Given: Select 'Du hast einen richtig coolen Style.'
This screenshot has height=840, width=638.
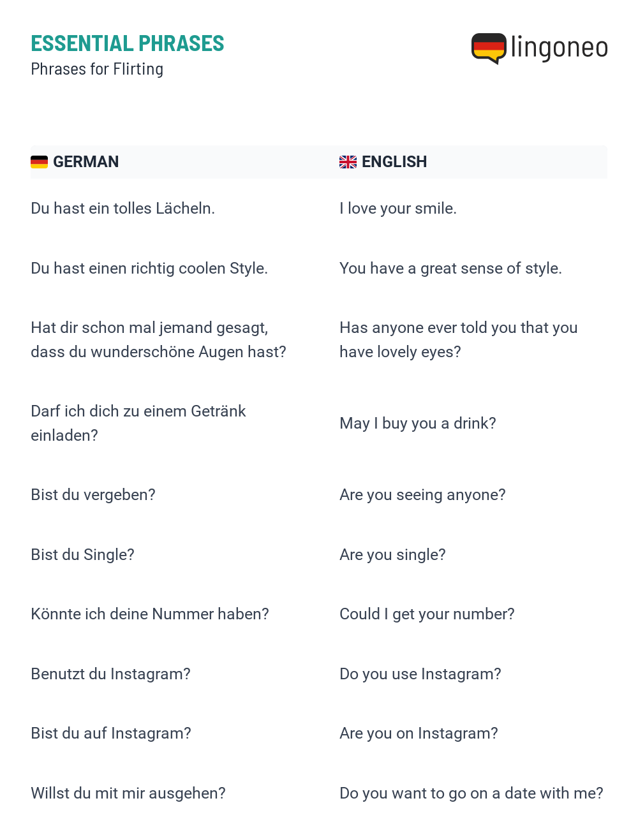Looking at the screenshot, I should pyautogui.click(x=149, y=269).
